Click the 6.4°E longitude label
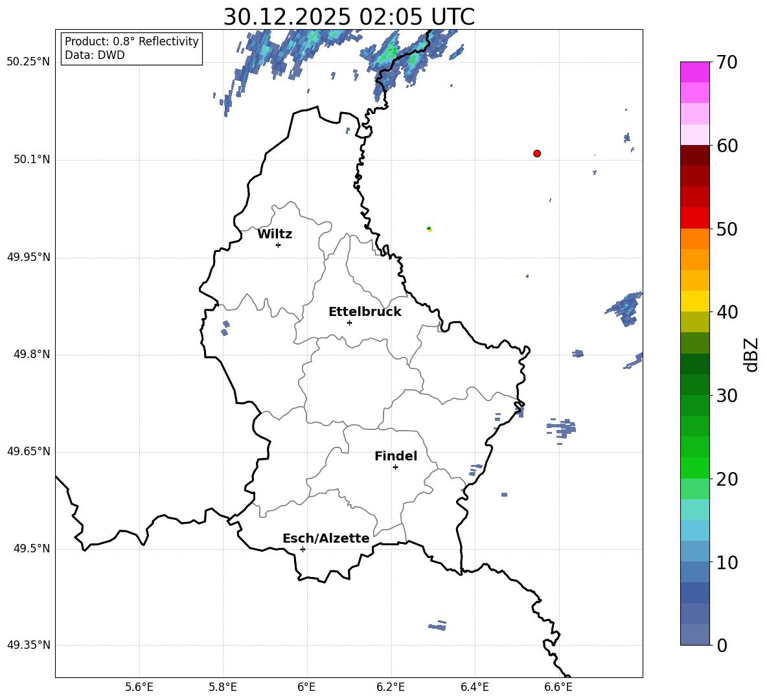The height and width of the screenshot is (700, 767). click(x=474, y=687)
